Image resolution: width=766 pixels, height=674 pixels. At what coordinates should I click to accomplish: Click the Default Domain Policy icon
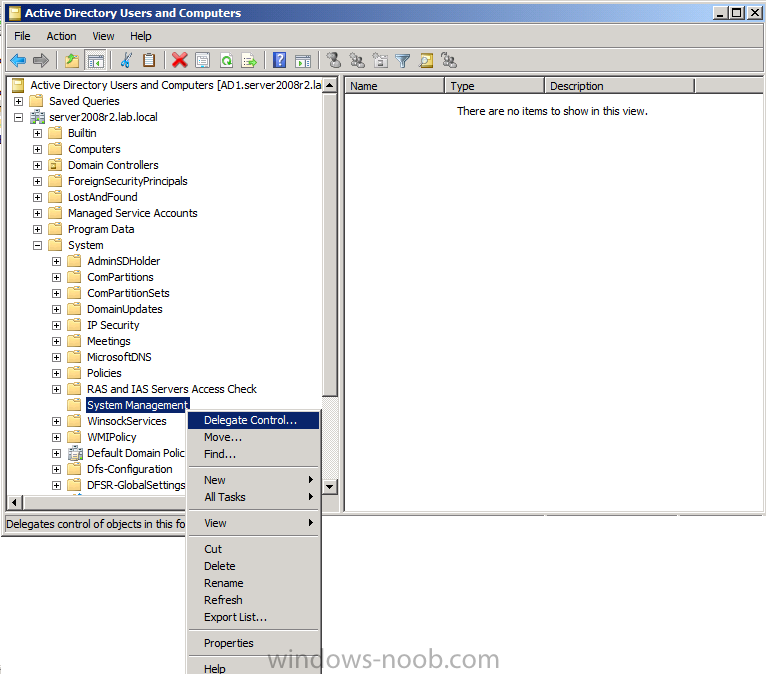[x=75, y=453]
